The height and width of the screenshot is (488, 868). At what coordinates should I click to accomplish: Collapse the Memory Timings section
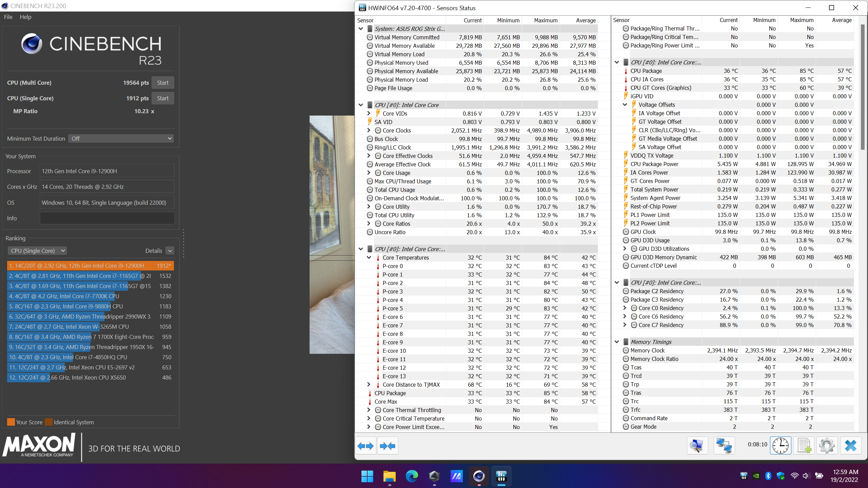pyautogui.click(x=617, y=342)
